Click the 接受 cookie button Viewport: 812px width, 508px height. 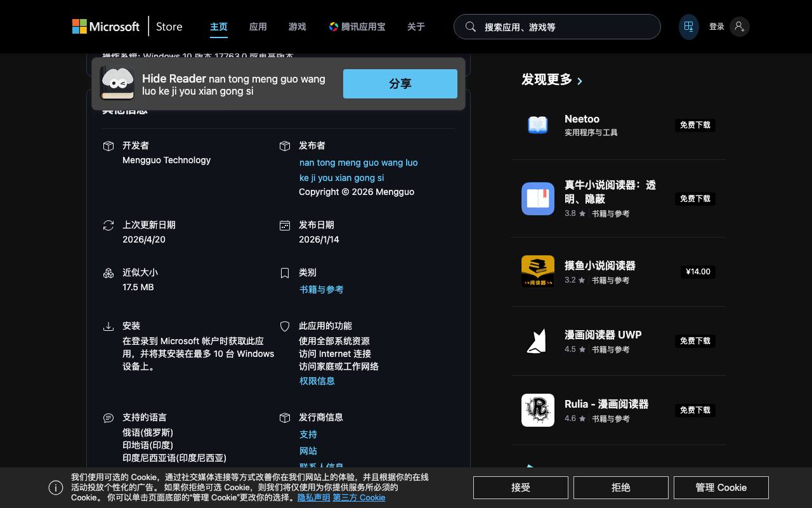[521, 488]
